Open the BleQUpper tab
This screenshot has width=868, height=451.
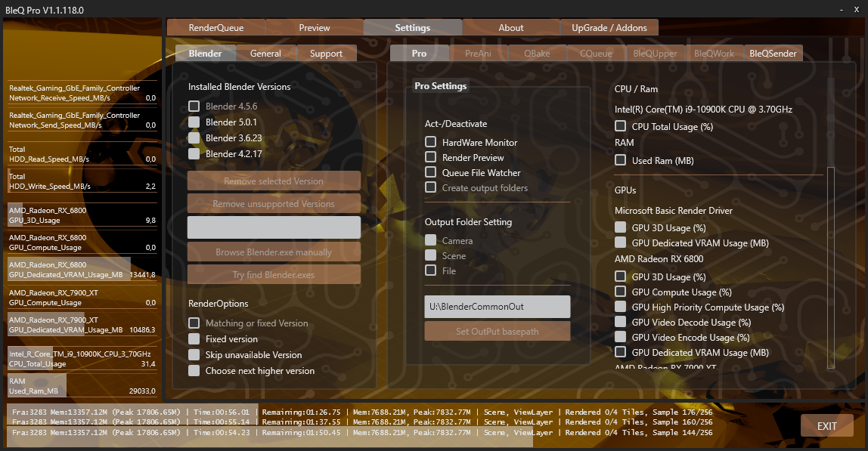[655, 53]
